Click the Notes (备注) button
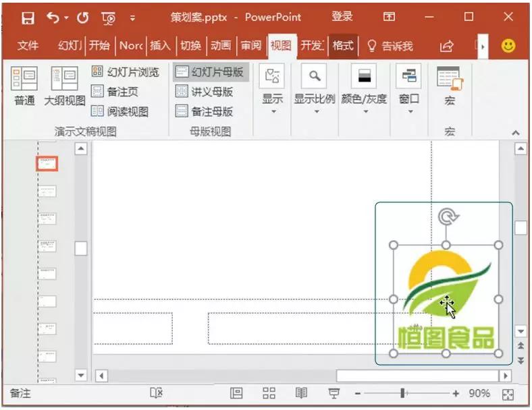 point(21,393)
